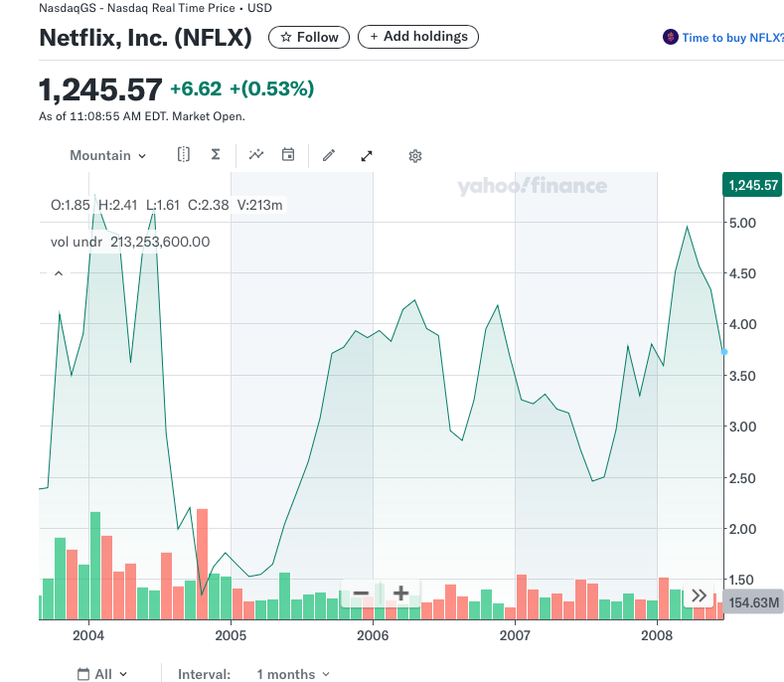Zoom out the chart with minus button

pos(361,594)
